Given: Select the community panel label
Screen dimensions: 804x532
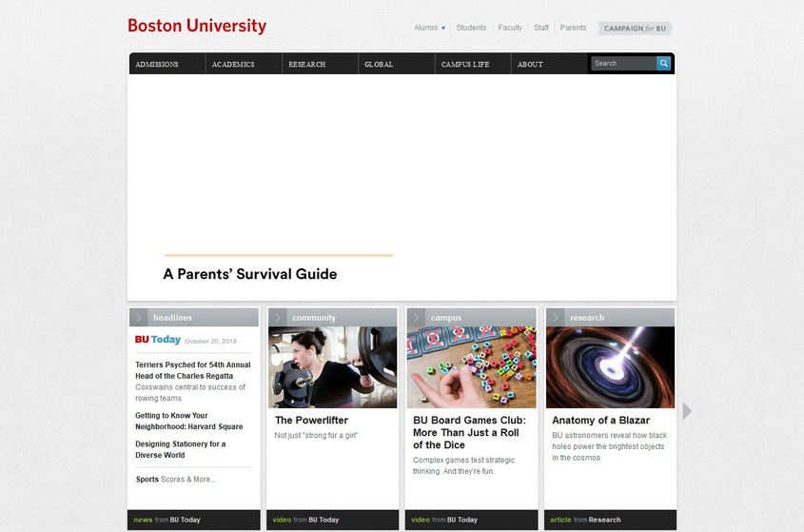Looking at the screenshot, I should 314,318.
